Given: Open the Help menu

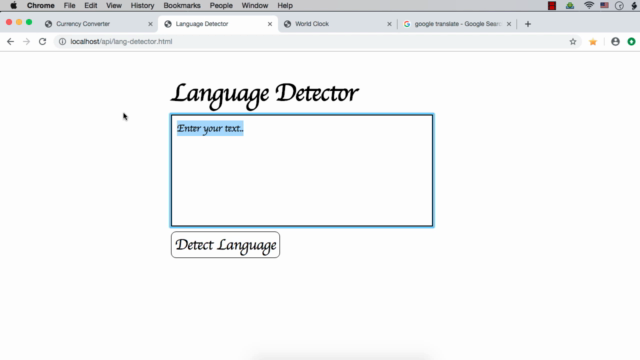Looking at the screenshot, I should [x=285, y=6].
